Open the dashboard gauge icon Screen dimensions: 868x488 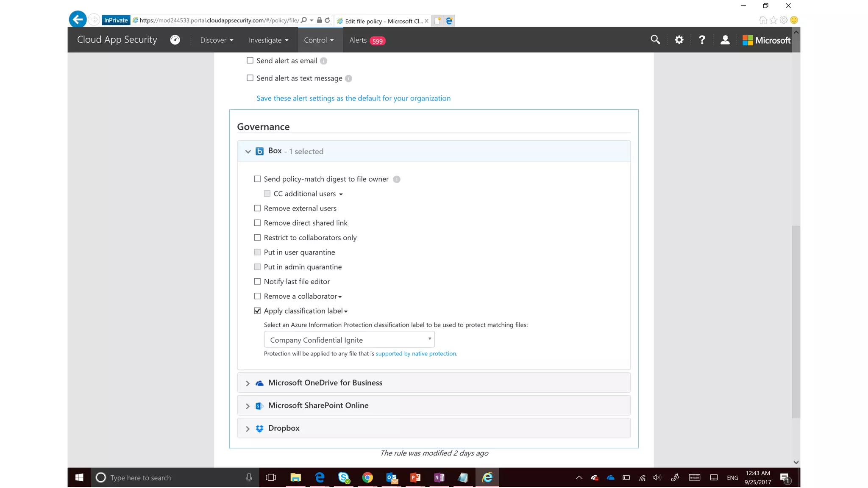(175, 40)
